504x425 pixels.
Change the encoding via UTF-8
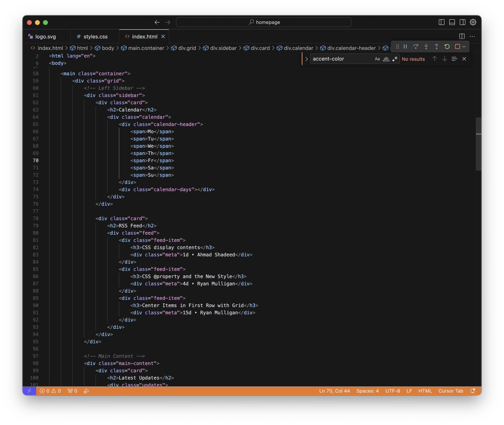[392, 391]
